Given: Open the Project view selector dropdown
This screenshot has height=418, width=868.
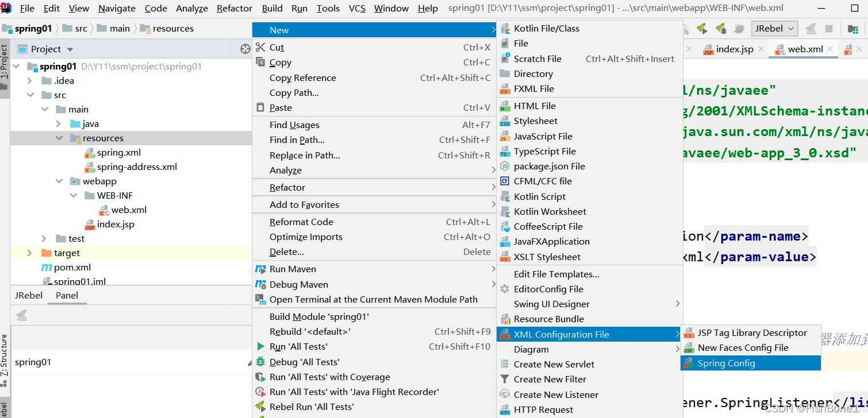Looking at the screenshot, I should click(x=52, y=49).
